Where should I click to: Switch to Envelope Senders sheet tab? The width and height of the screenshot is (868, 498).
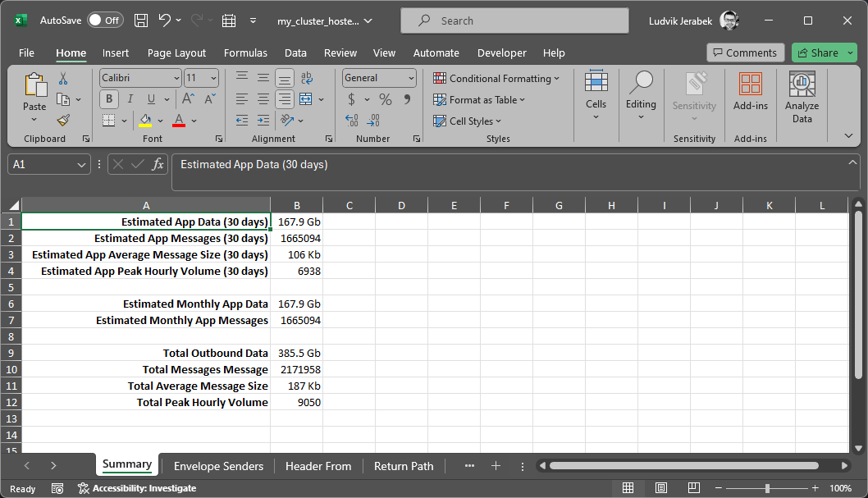(218, 466)
